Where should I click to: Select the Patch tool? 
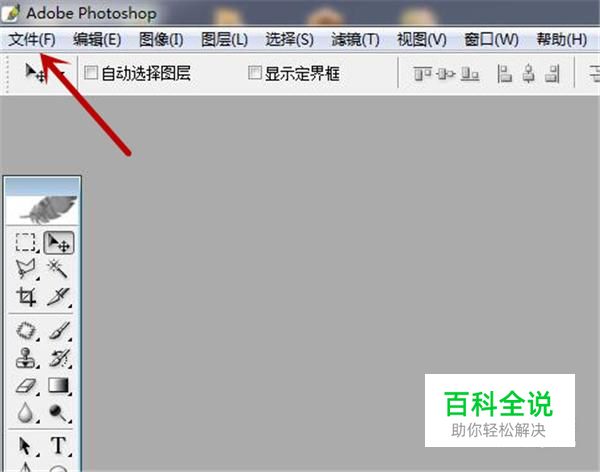[x=26, y=330]
